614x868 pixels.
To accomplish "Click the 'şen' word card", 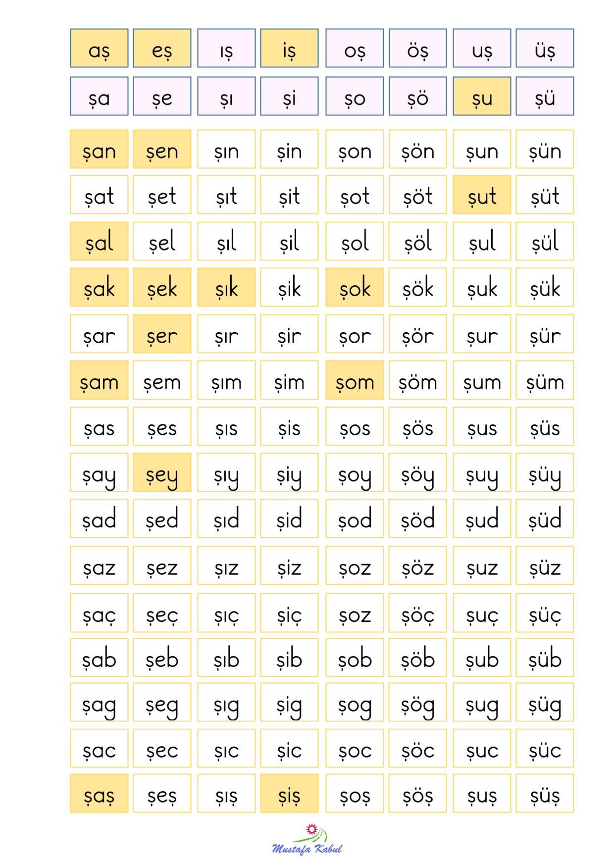I will [x=162, y=150].
